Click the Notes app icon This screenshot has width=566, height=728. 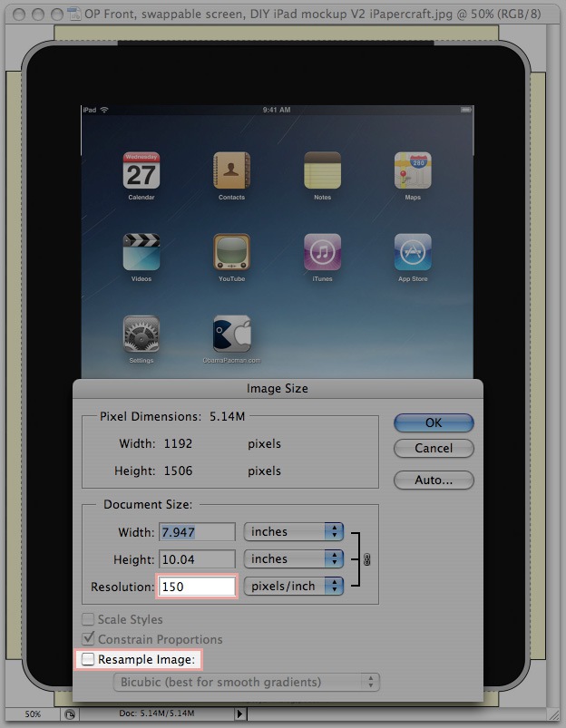click(322, 170)
